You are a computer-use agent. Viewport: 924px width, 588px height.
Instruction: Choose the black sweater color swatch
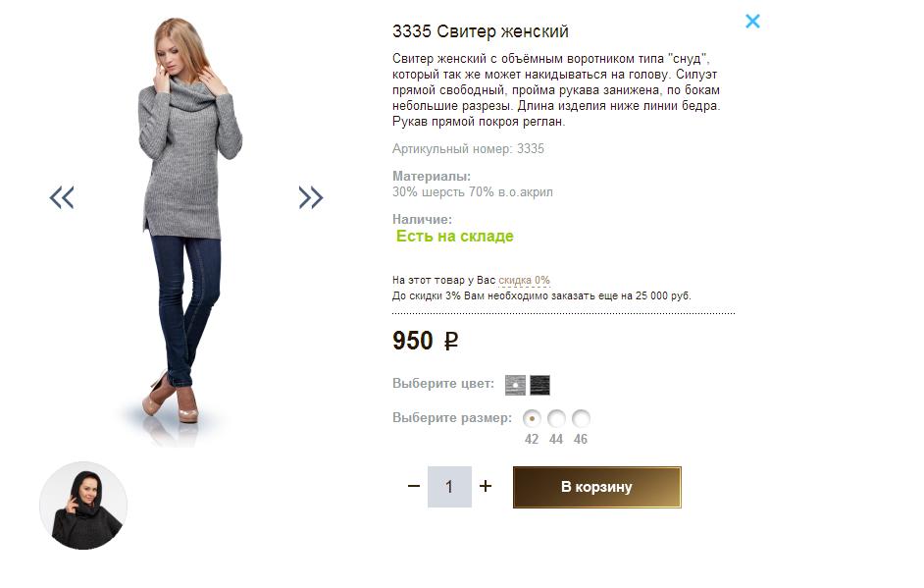tap(539, 384)
